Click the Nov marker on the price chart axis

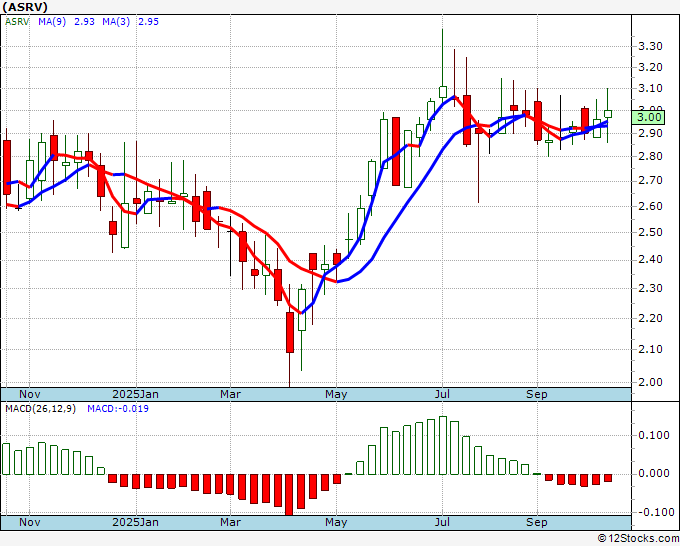(30, 394)
